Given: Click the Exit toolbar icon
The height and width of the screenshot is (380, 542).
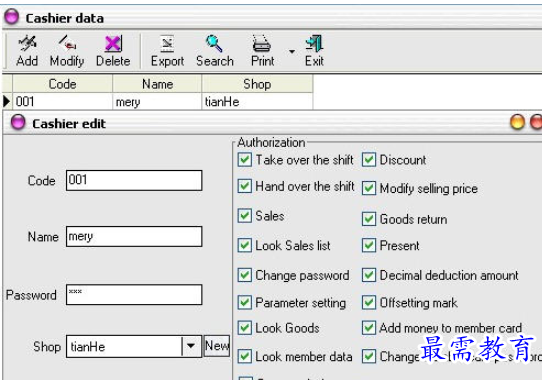Looking at the screenshot, I should pos(314,43).
